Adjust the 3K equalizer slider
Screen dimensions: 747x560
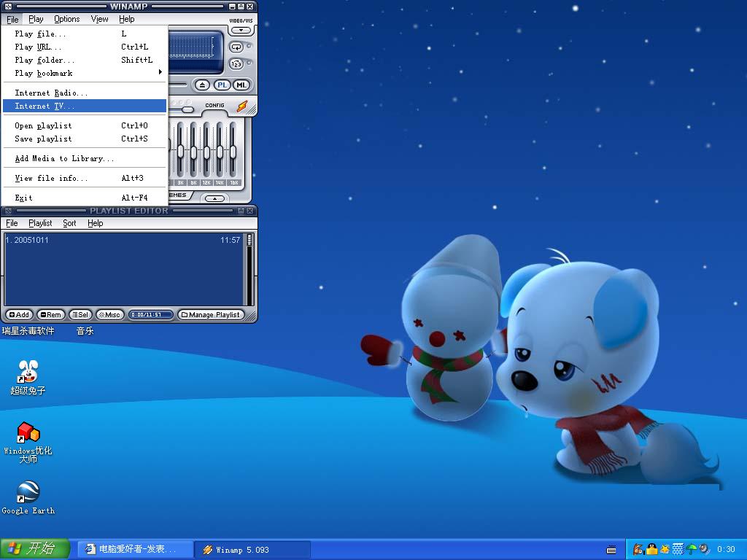(x=181, y=152)
